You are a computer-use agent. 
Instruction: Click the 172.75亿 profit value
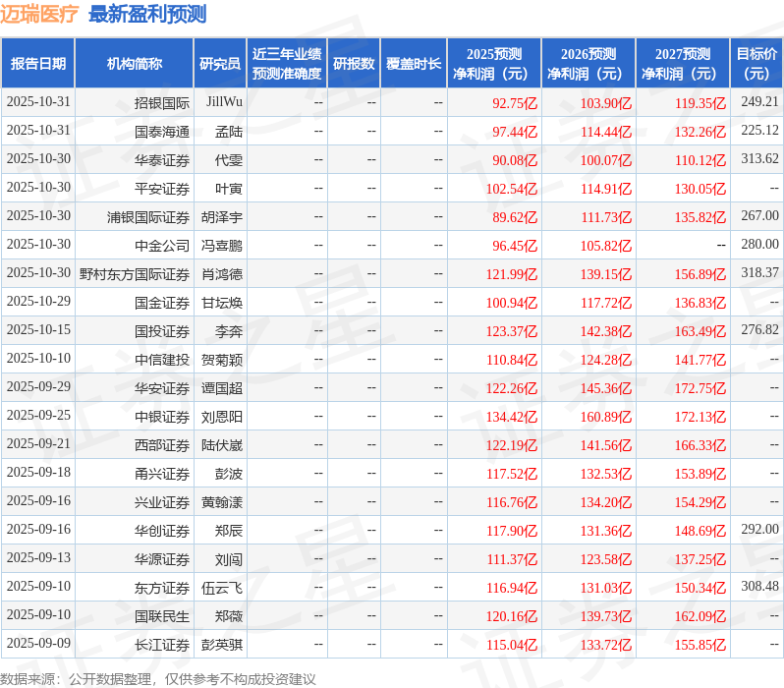click(x=700, y=389)
